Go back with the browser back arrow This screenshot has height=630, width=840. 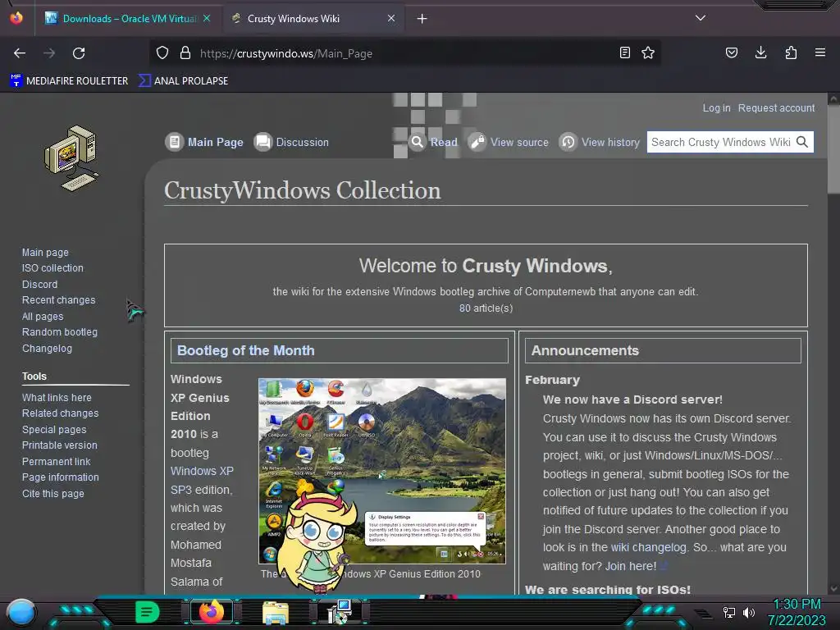pos(20,53)
